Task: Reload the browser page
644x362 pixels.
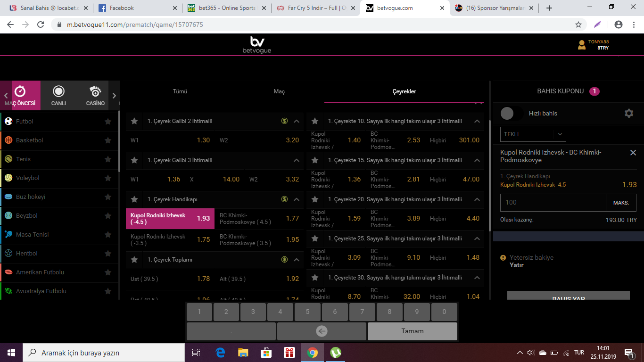Action: (x=41, y=25)
